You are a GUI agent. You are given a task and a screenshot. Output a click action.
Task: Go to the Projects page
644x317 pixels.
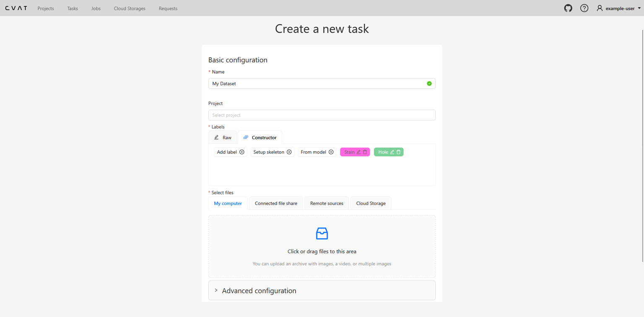click(x=46, y=8)
